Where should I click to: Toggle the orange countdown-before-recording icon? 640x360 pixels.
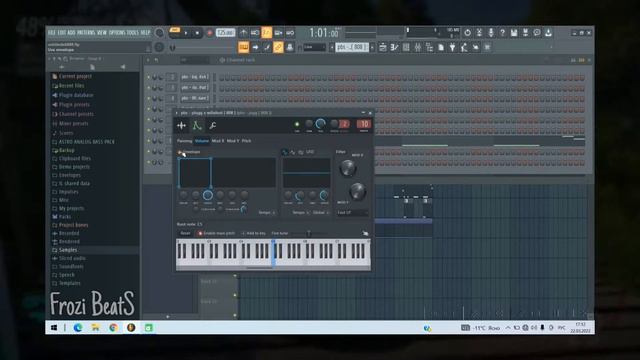tap(267, 33)
